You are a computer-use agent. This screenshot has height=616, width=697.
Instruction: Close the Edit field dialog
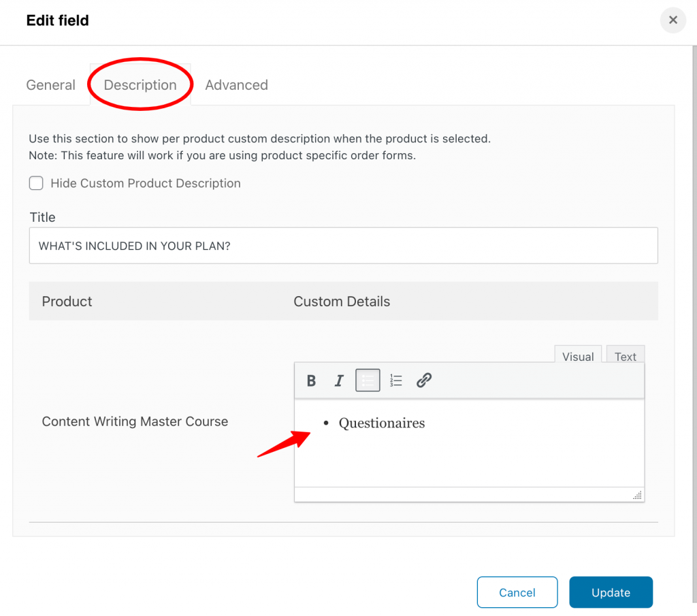[672, 20]
